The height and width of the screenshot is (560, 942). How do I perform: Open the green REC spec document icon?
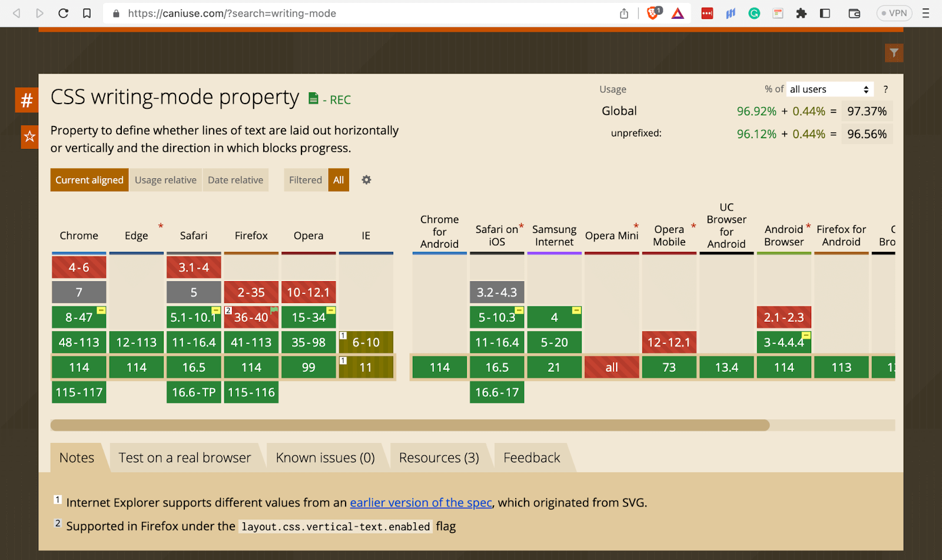pos(314,98)
